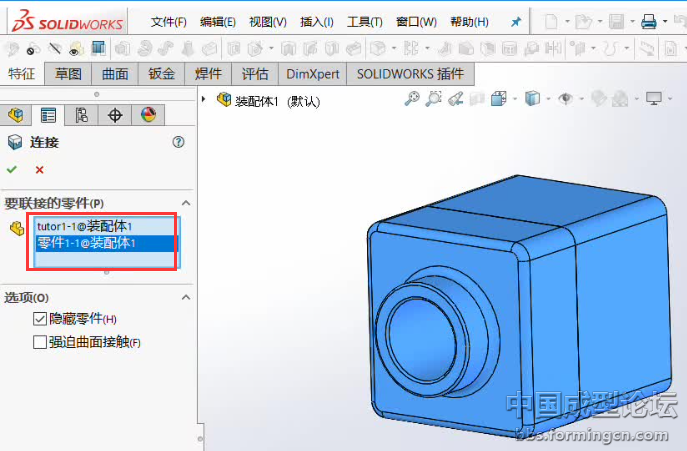687x451 pixels.
Task: Open the FeatureManager design tree tab
Action: coord(14,115)
